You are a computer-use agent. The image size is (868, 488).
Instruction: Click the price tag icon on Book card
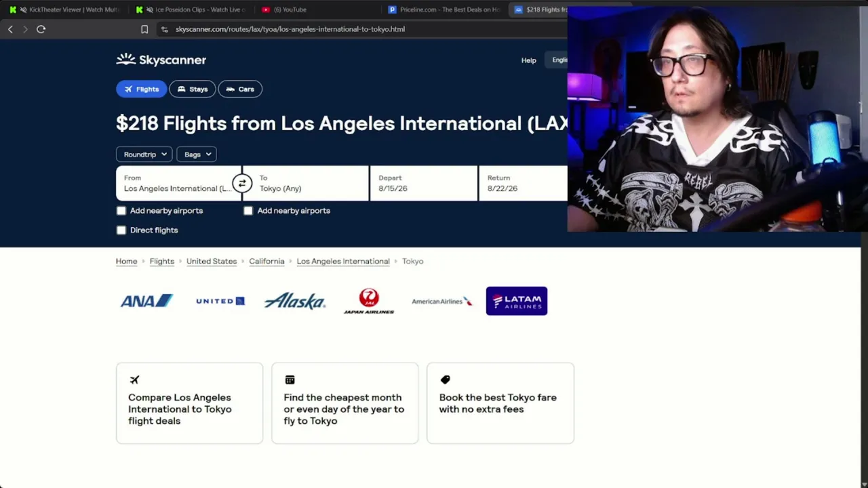click(445, 380)
